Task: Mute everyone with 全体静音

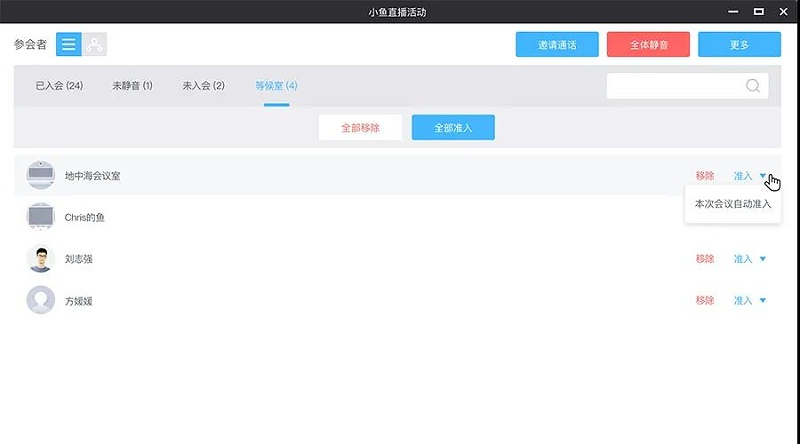Action: 648,45
